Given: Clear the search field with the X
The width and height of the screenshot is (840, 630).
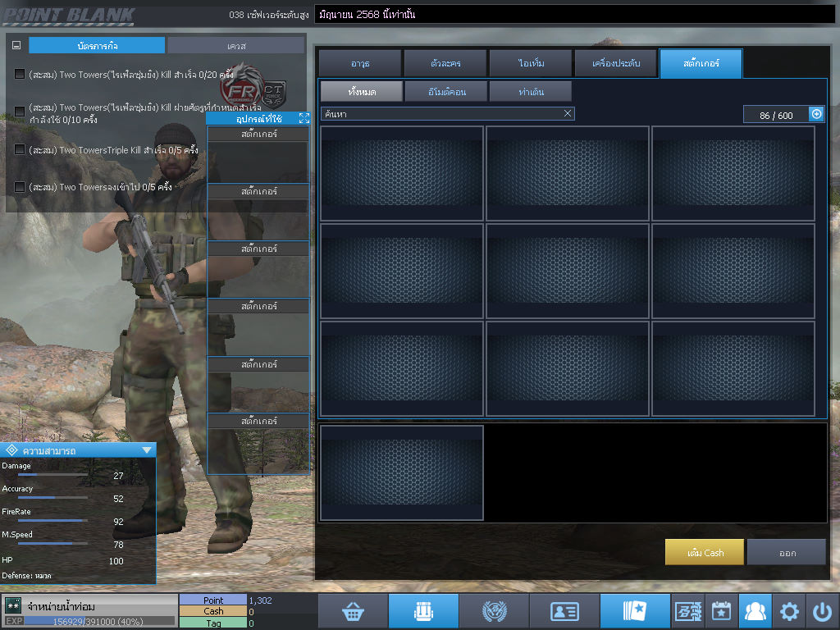Looking at the screenshot, I should [568, 113].
